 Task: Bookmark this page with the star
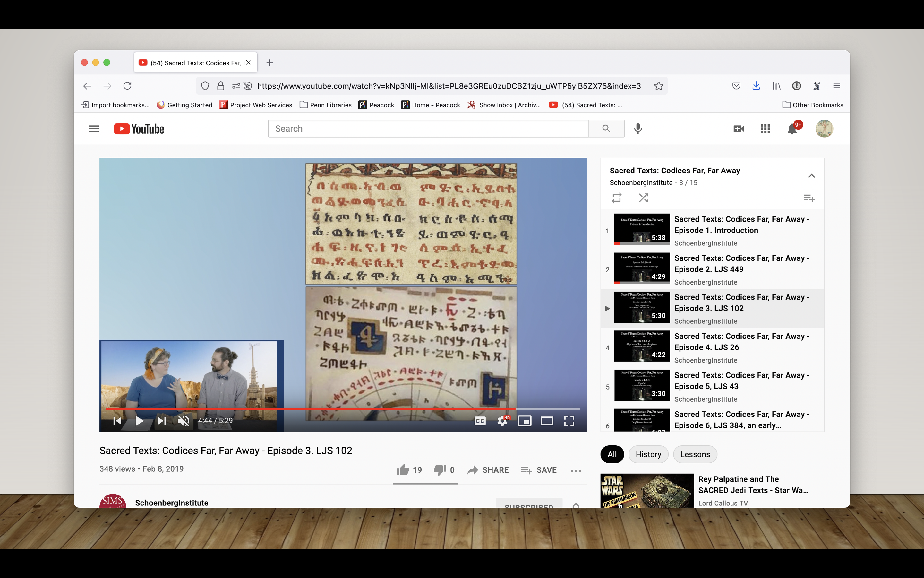click(x=658, y=86)
